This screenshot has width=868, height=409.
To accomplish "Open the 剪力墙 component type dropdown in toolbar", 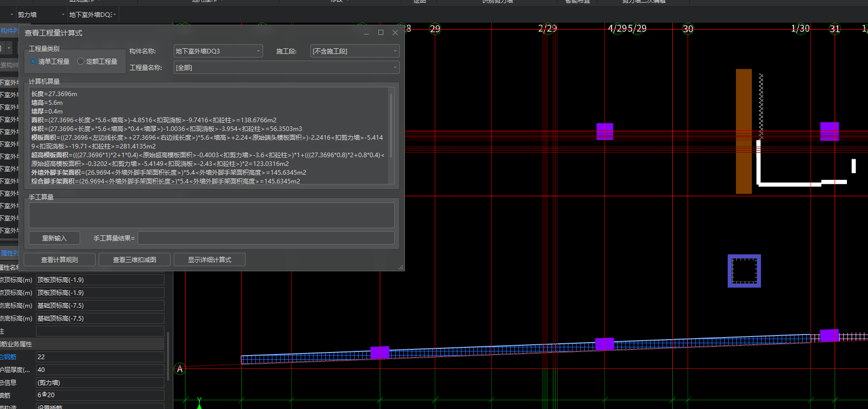I will click(x=40, y=15).
